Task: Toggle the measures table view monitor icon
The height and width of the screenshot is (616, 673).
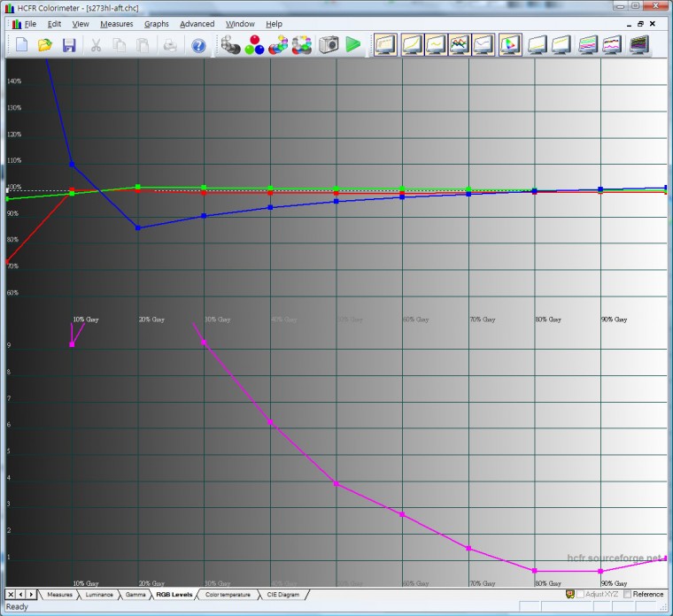Action: point(385,44)
